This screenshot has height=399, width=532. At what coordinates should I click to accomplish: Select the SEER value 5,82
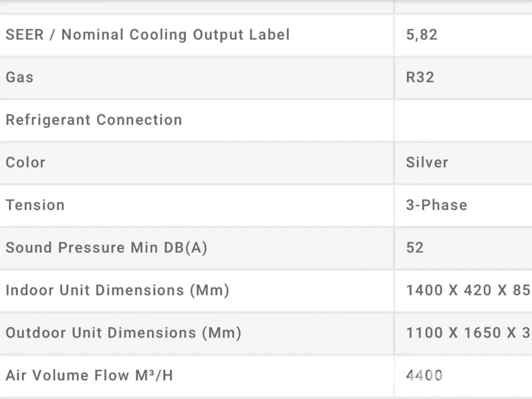point(421,35)
